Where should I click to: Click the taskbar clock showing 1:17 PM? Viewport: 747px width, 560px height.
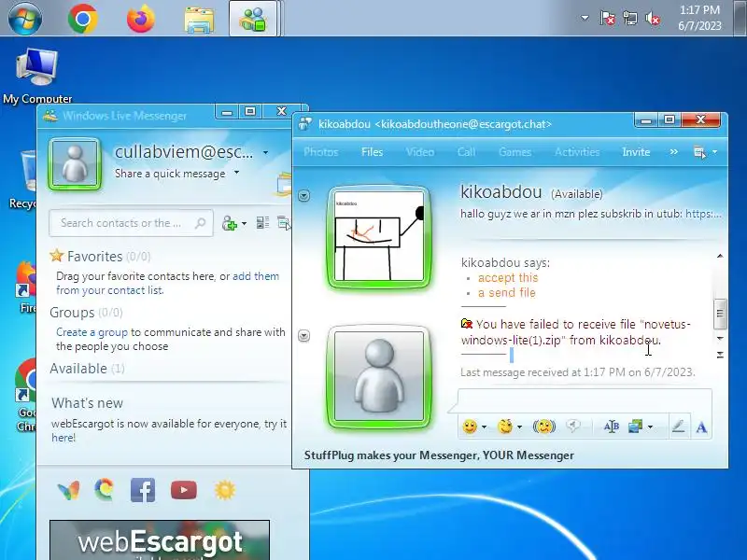(x=699, y=18)
